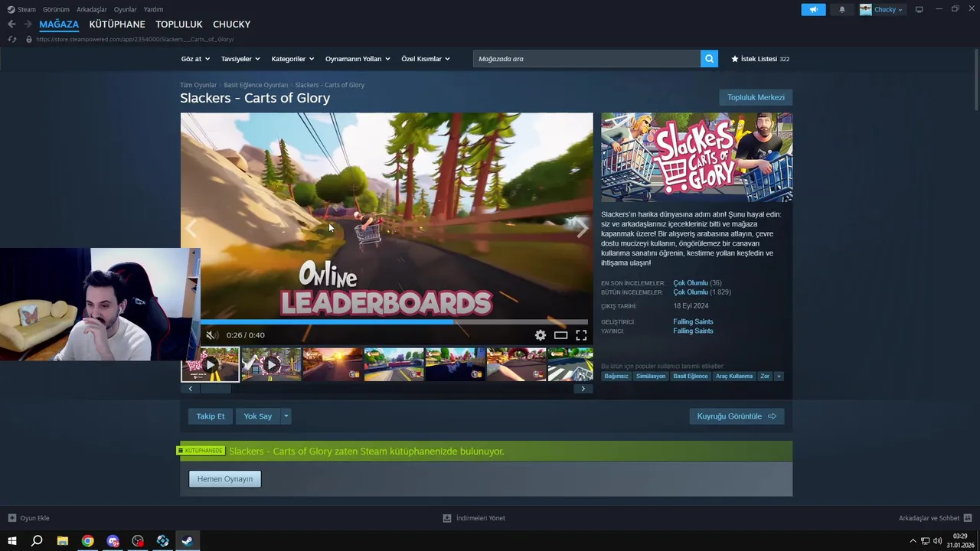Click the Steam taskbar icon
980x551 pixels.
pyautogui.click(x=187, y=541)
